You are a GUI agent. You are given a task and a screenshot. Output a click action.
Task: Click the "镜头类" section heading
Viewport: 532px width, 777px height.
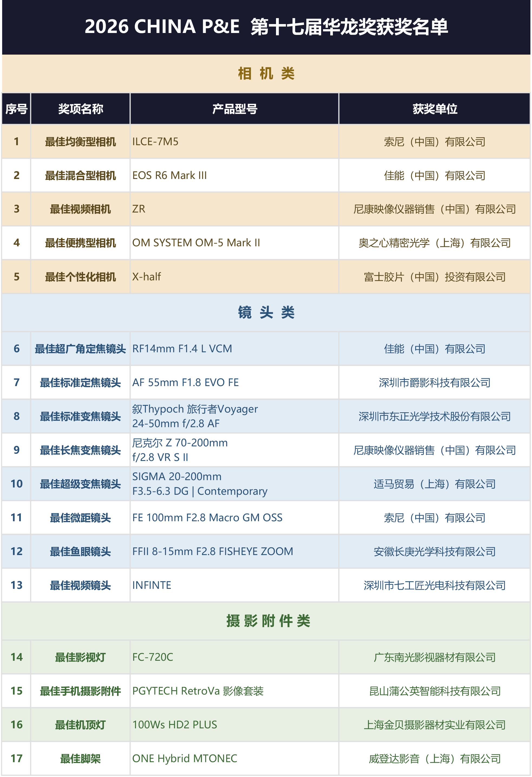point(266,313)
